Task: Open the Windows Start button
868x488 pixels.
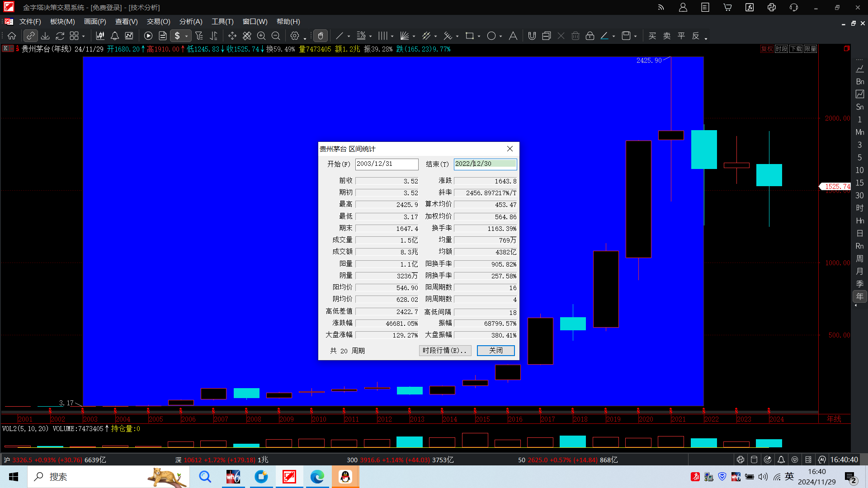Action: tap(14, 477)
